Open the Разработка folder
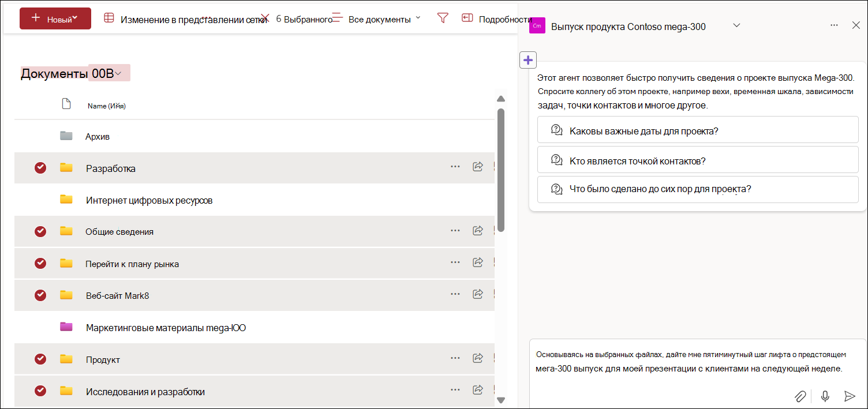 click(x=111, y=168)
